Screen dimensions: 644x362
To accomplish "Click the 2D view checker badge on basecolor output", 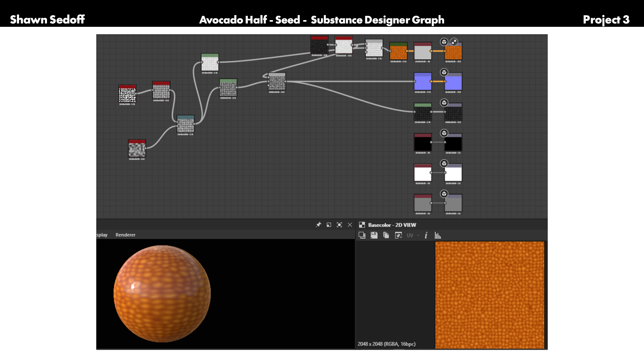I will pyautogui.click(x=454, y=42).
